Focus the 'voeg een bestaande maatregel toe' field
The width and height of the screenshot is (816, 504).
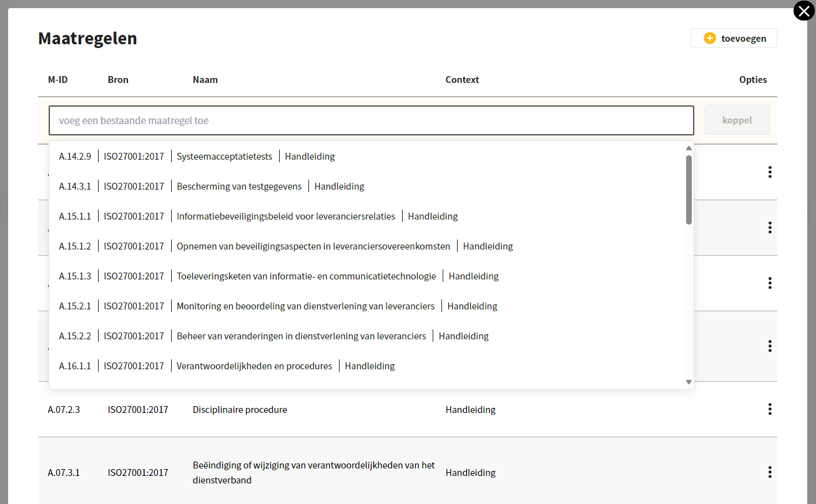[371, 120]
